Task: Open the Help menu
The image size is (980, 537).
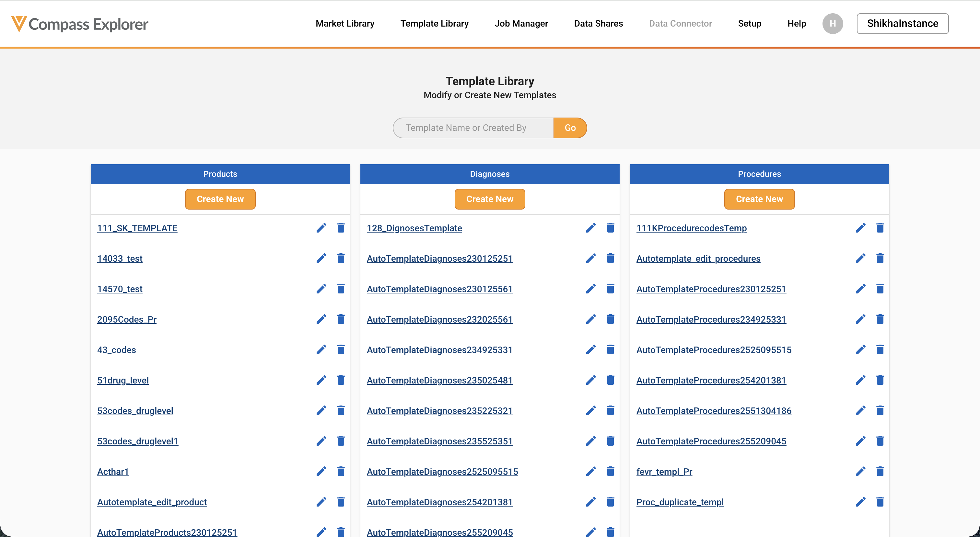Action: pyautogui.click(x=797, y=24)
